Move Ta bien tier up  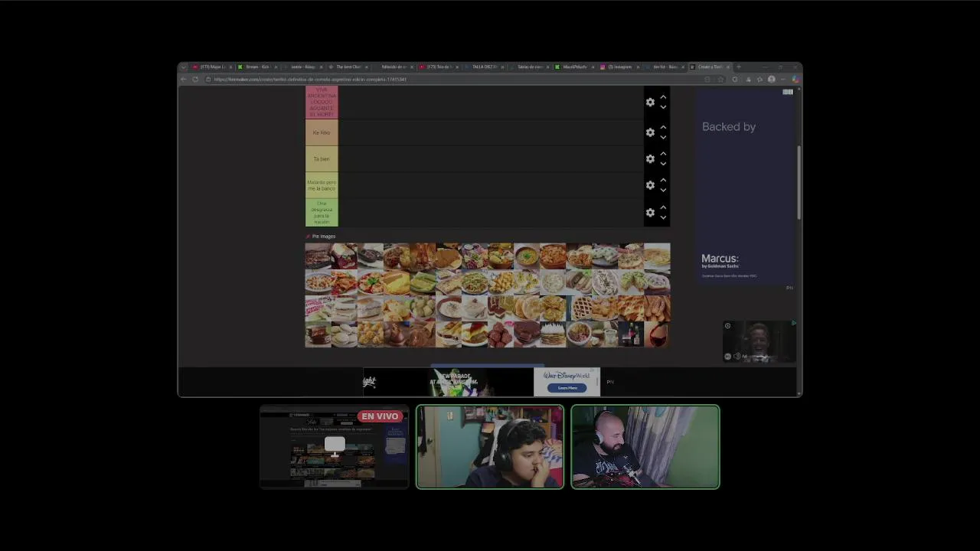(663, 154)
